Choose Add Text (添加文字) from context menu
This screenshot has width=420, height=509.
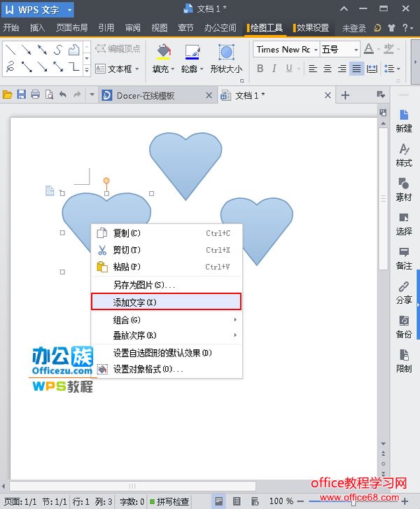pyautogui.click(x=166, y=302)
